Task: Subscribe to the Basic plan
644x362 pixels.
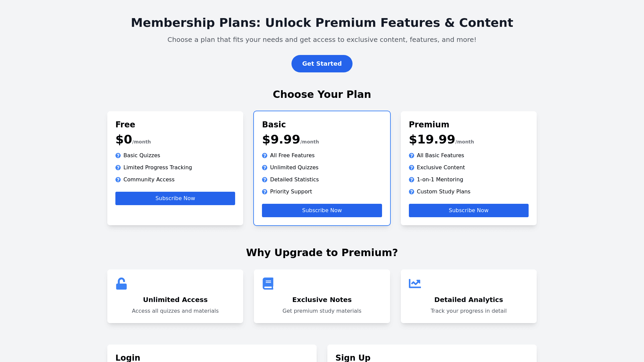Action: (322, 210)
